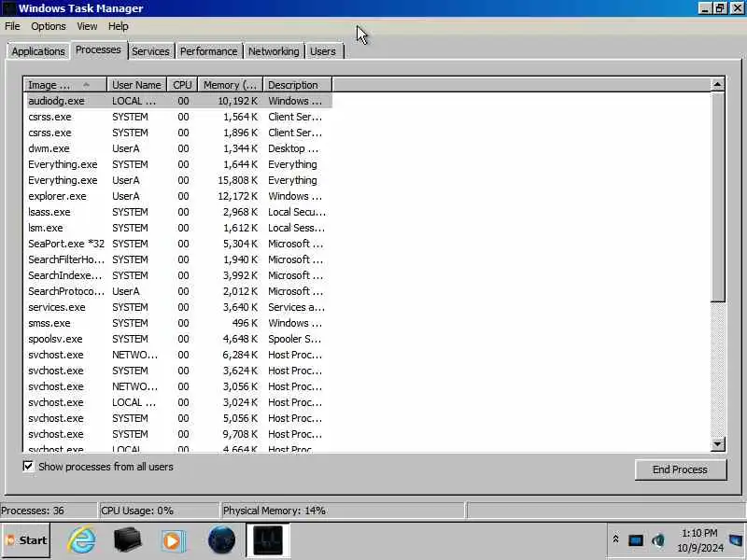Select the audiodg.exe process row

point(177,101)
